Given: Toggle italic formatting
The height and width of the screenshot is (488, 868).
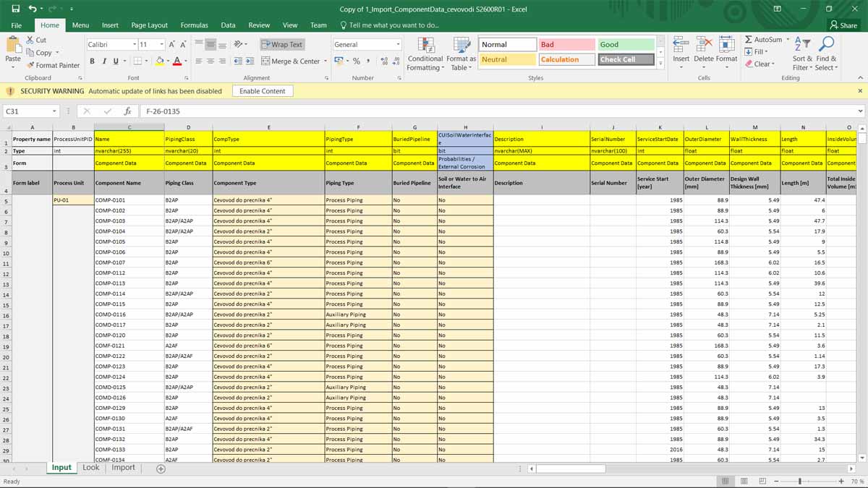Looking at the screenshot, I should 104,61.
